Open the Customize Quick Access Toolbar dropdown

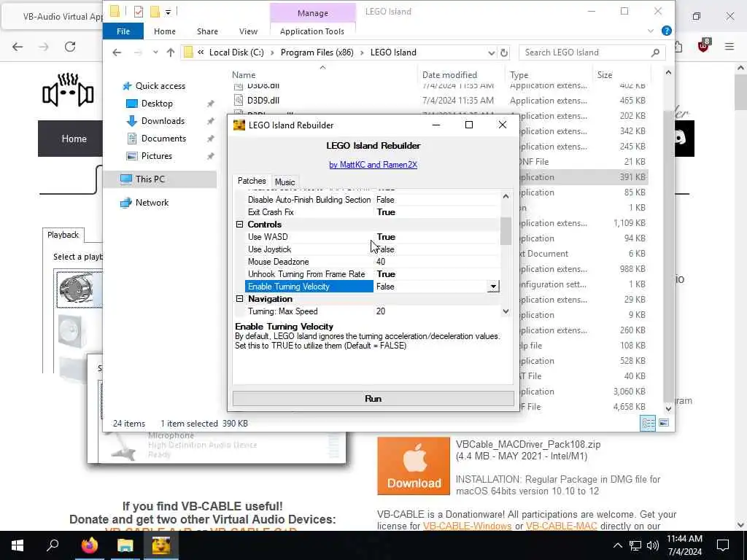click(168, 12)
